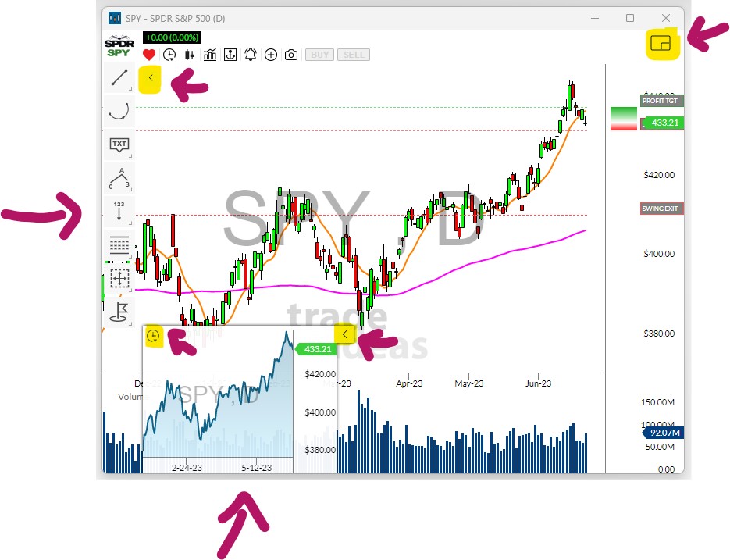Change chart style with candlestick icon
730x560 pixels.
click(190, 55)
